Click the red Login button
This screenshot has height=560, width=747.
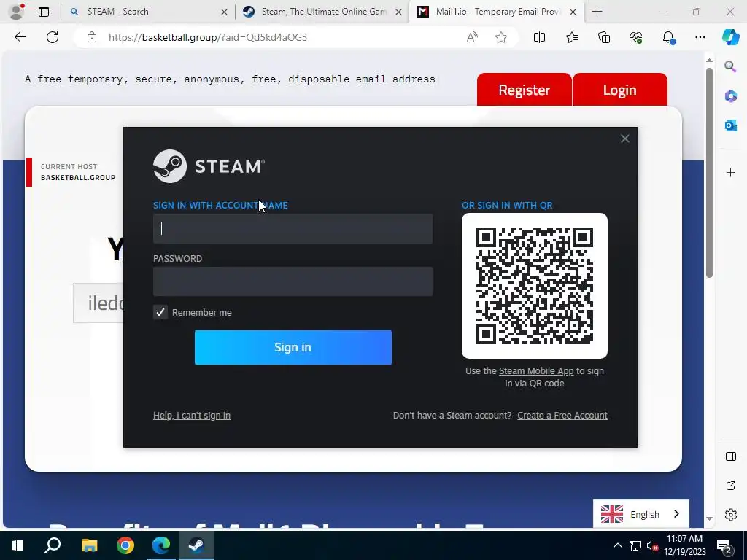point(620,90)
